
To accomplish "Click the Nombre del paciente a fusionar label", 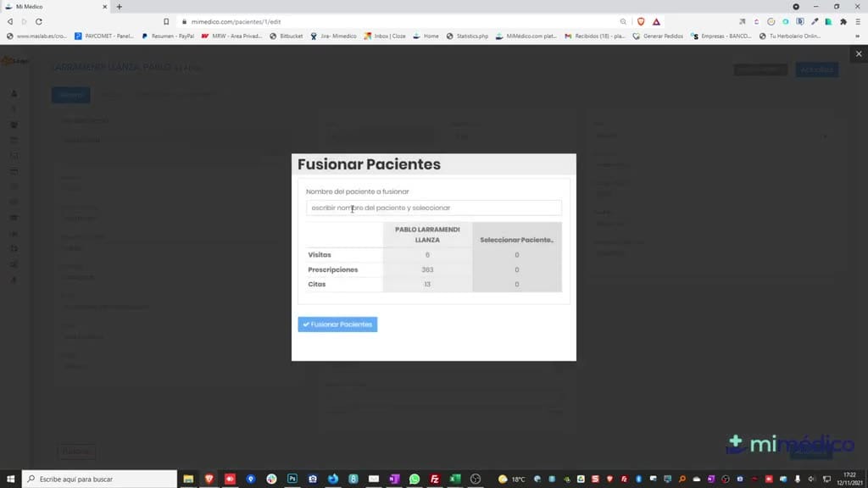I will [358, 191].
